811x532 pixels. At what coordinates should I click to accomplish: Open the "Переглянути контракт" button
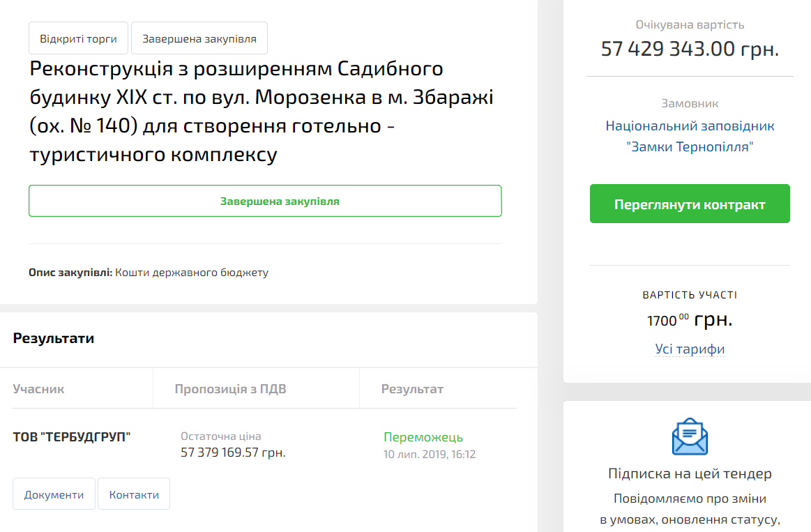tap(689, 204)
